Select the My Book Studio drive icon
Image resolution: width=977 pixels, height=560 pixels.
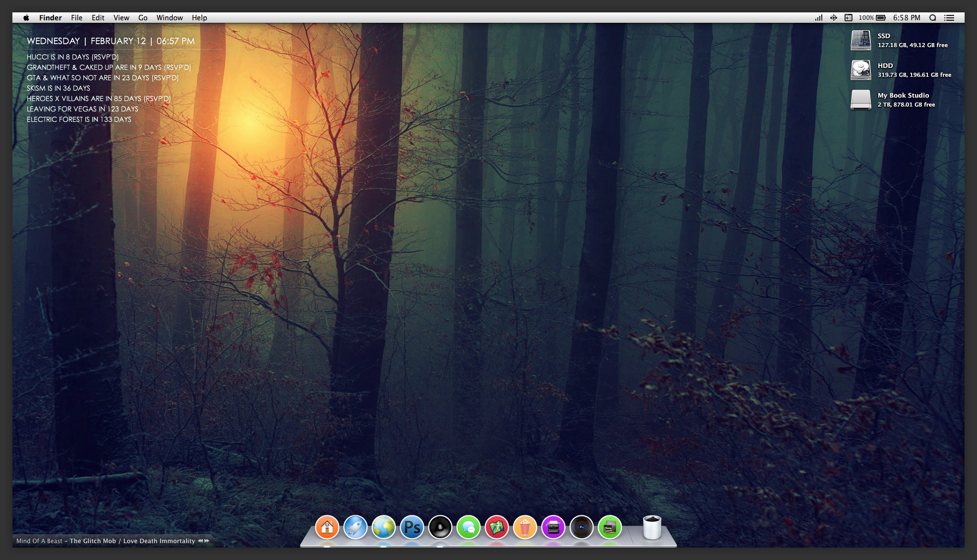tap(861, 100)
